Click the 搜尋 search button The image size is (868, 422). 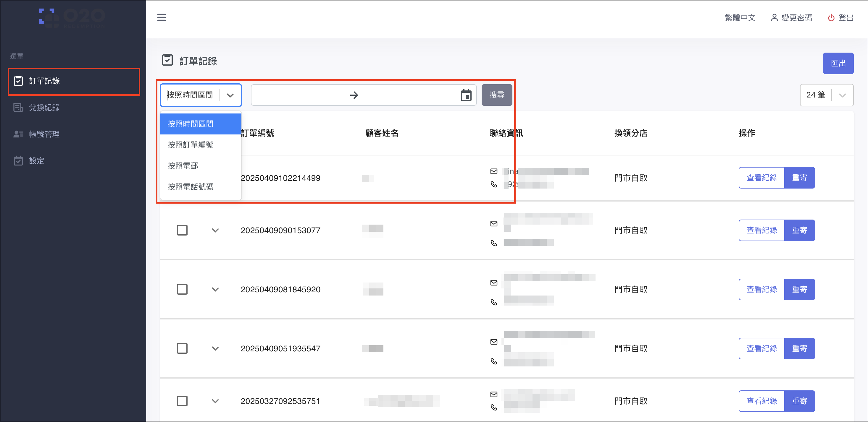[497, 95]
